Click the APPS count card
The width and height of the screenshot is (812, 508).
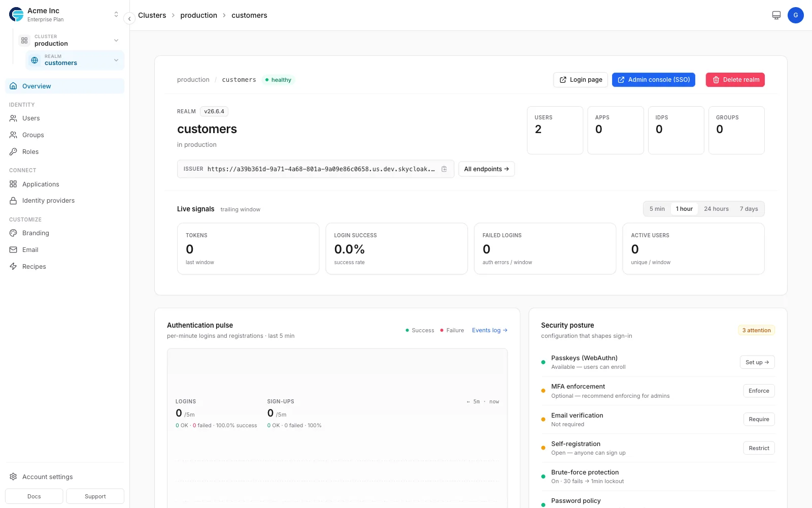click(616, 130)
